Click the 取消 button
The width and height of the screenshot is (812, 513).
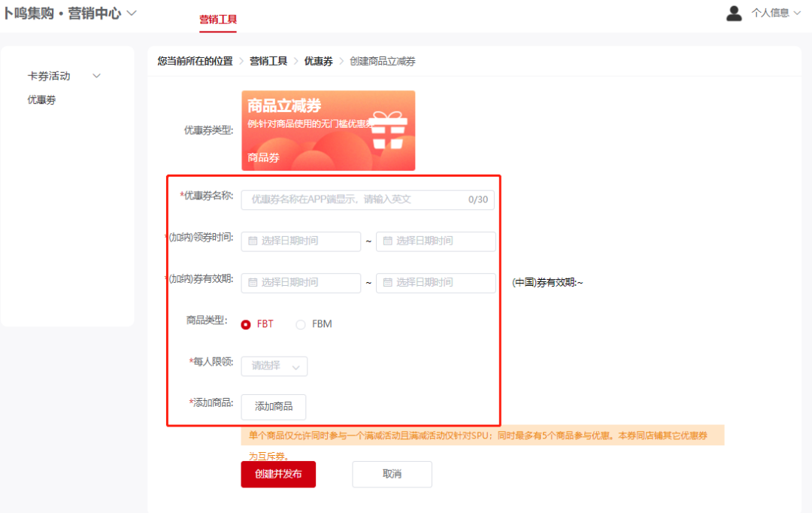[x=392, y=475]
